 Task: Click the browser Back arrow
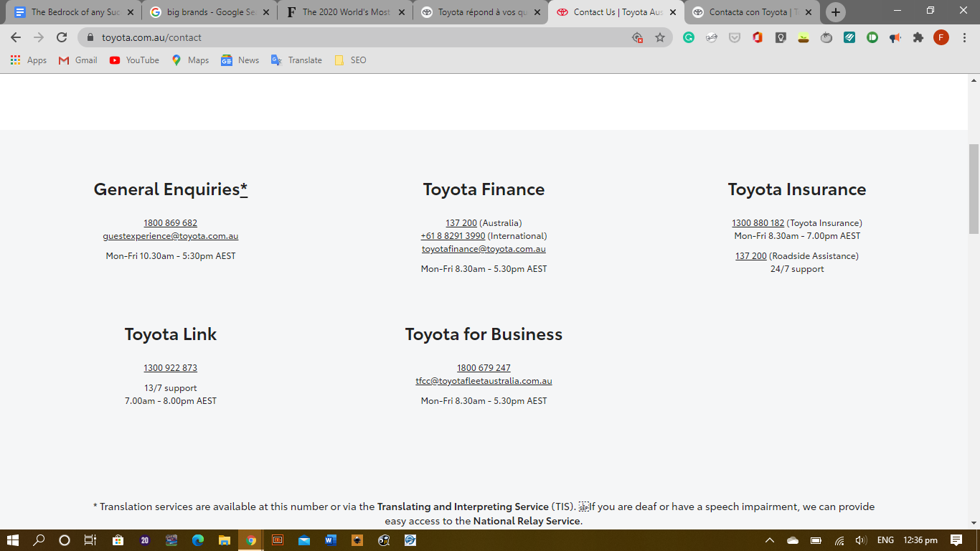click(16, 37)
